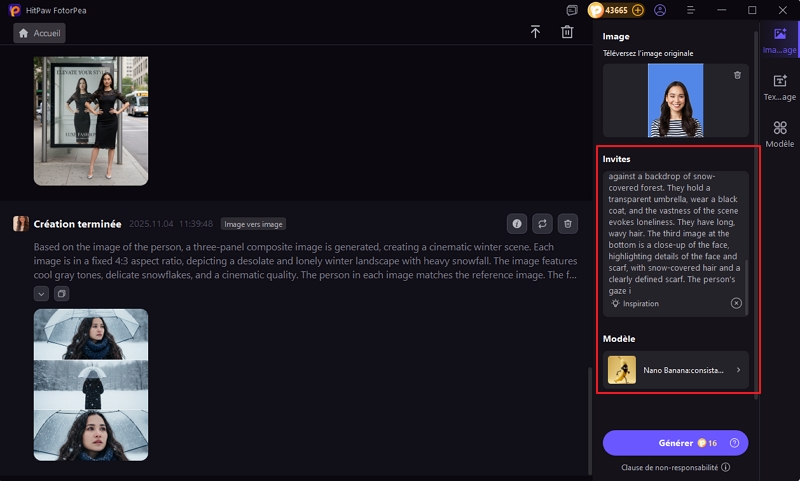
Task: Switch to the Text to Image sidebar tab
Action: [x=779, y=88]
